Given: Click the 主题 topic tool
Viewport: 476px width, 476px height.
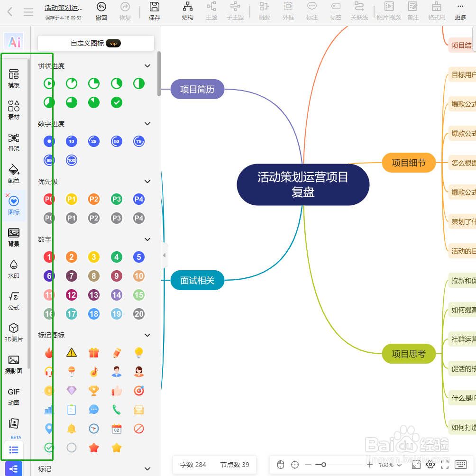Looking at the screenshot, I should pos(211,11).
